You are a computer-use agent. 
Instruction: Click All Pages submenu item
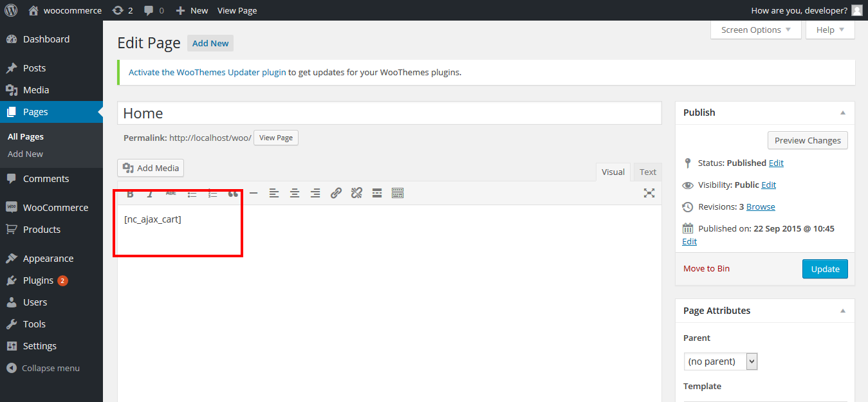click(26, 136)
